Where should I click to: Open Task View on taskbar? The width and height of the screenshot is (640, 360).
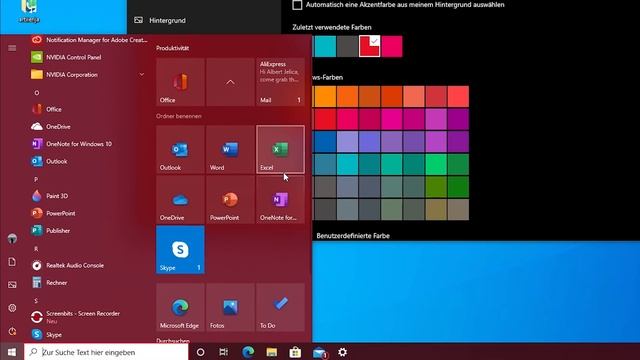click(x=224, y=352)
